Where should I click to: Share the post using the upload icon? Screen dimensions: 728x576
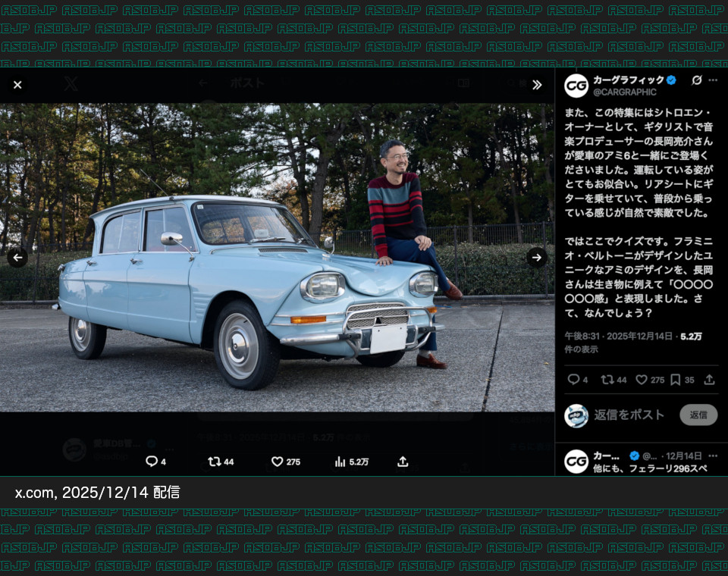pyautogui.click(x=709, y=380)
